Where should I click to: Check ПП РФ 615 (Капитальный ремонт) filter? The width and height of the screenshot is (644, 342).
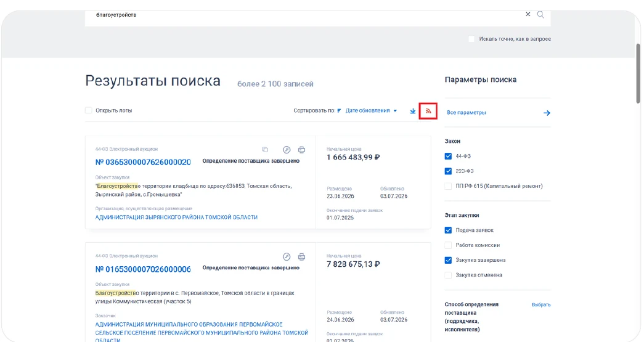coord(448,186)
